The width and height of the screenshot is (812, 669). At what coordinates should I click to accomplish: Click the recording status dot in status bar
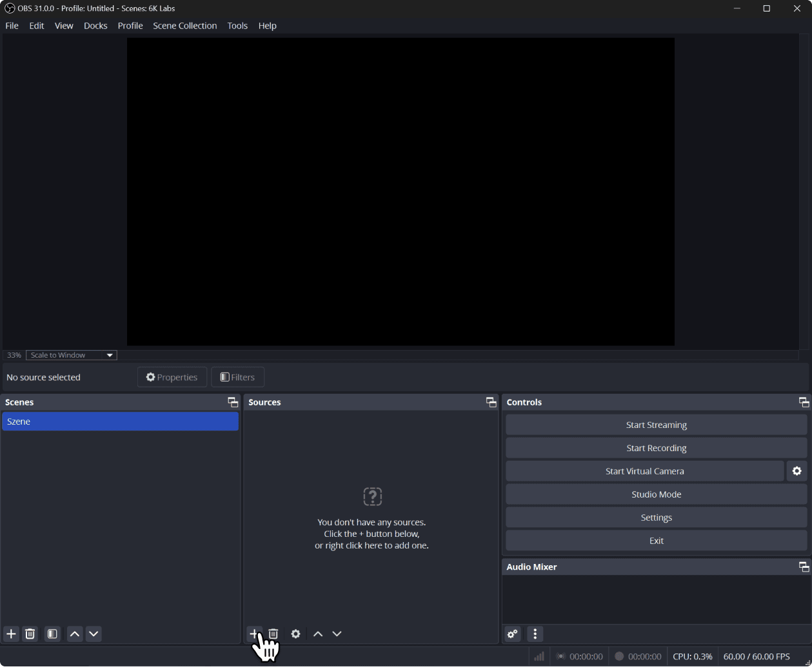pos(619,656)
